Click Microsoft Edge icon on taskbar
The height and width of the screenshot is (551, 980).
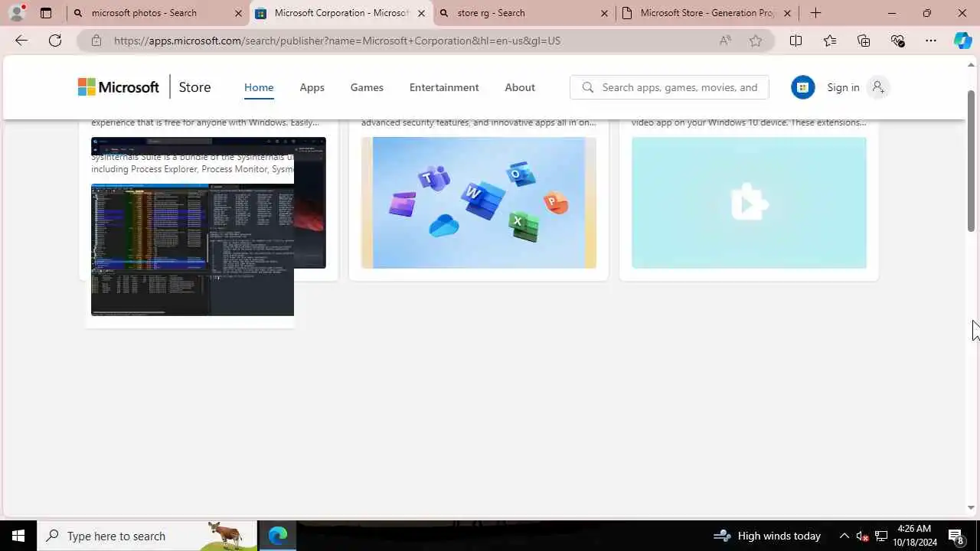tap(277, 536)
